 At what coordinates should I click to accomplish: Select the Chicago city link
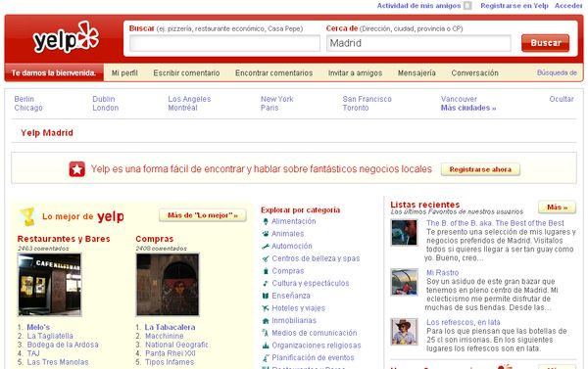[28, 108]
